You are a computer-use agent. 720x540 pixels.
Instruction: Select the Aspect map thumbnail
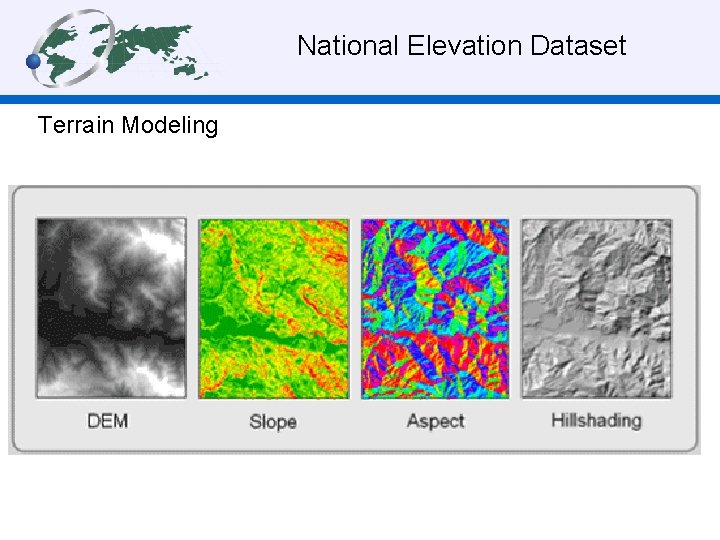pyautogui.click(x=435, y=309)
